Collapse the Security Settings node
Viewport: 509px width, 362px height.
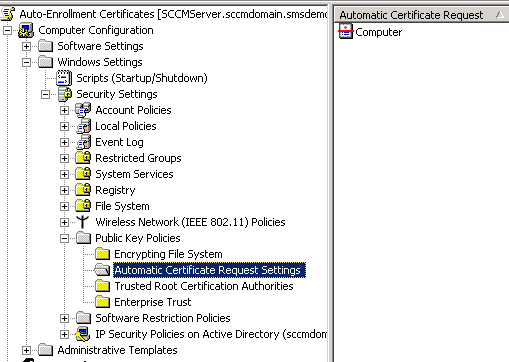(x=45, y=95)
